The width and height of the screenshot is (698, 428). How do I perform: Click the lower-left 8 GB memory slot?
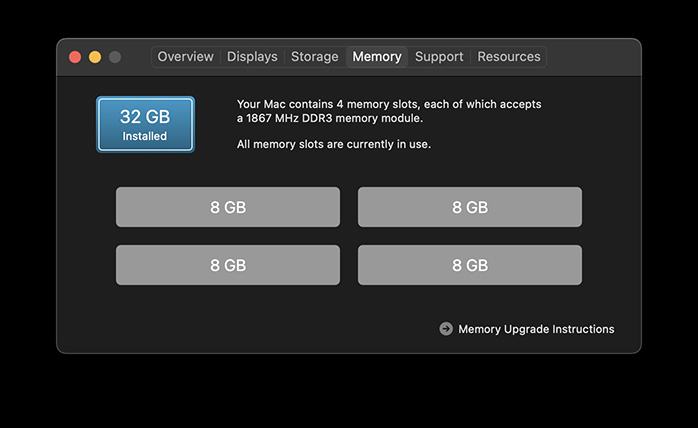tap(228, 266)
